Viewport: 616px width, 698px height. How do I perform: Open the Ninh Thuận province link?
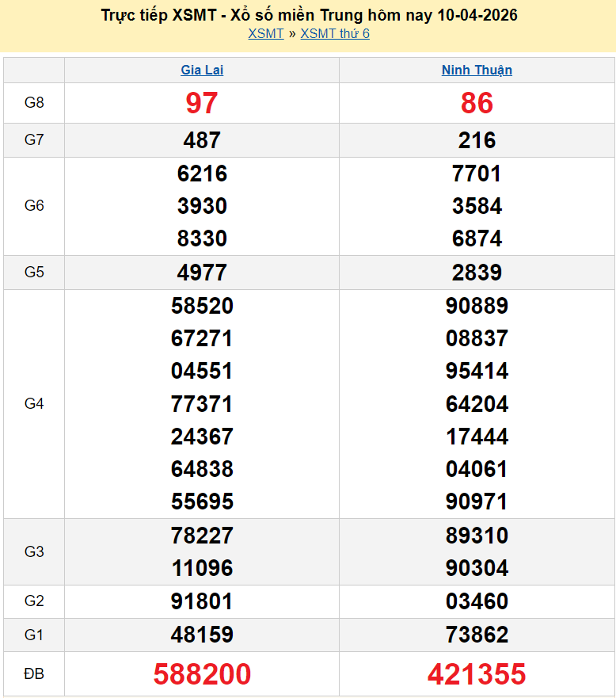pyautogui.click(x=477, y=70)
